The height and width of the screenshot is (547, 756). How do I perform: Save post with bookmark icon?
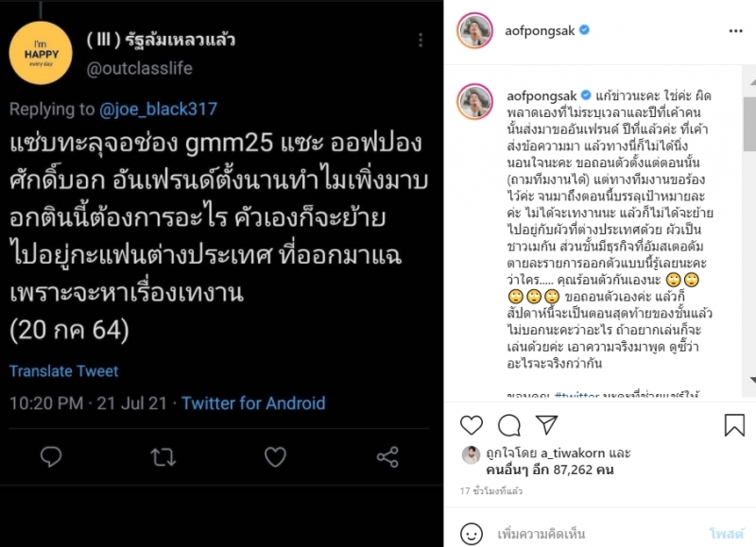tap(734, 425)
